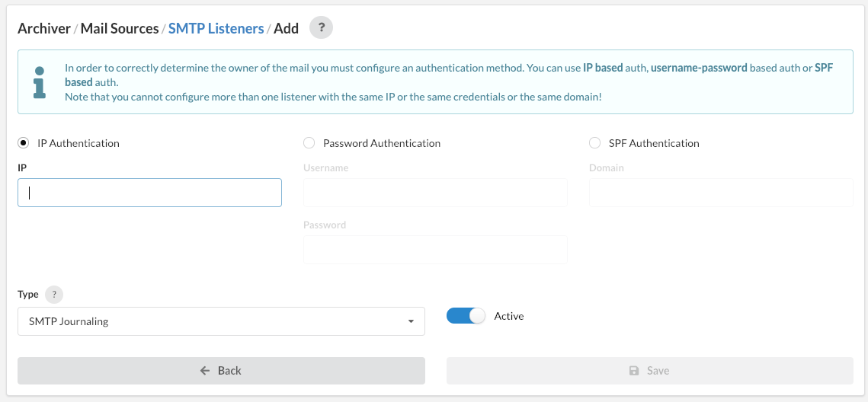The image size is (868, 402).
Task: Click the Save button
Action: point(650,371)
